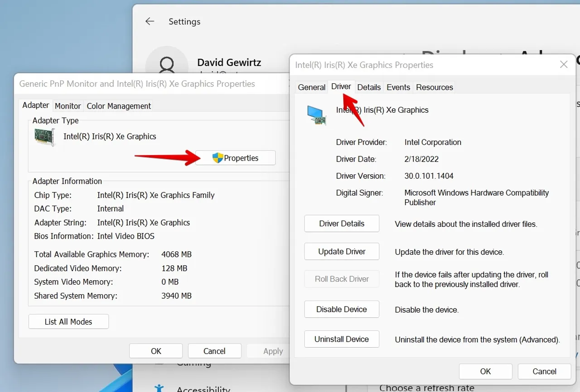Screen dimensions: 580x392
Task: Click the David Gewirtz profile avatar
Action: (x=166, y=63)
